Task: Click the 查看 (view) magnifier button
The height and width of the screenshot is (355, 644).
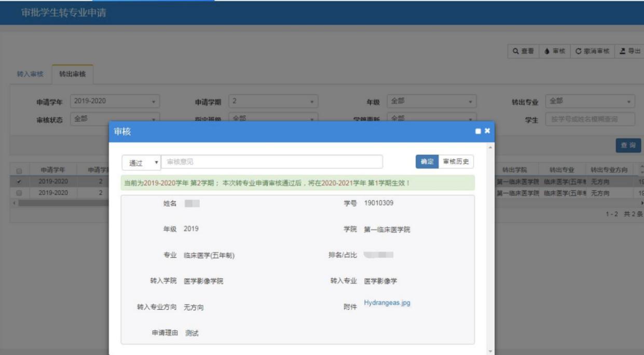Action: (523, 51)
